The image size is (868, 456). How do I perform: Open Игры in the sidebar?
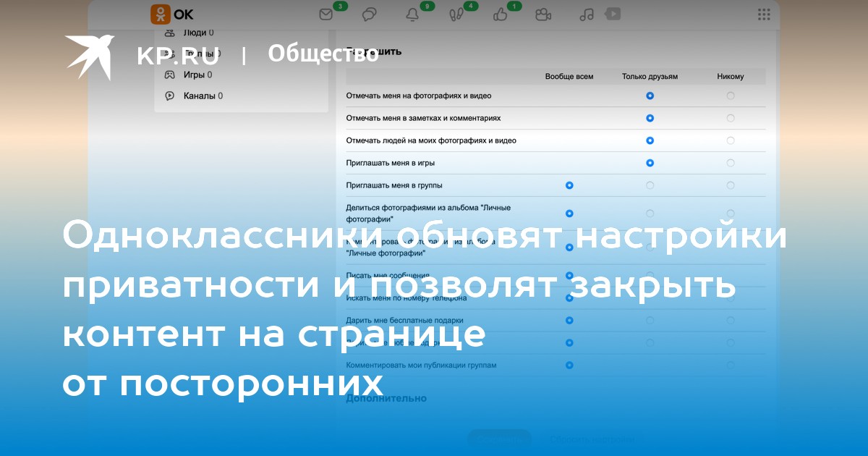click(x=197, y=75)
